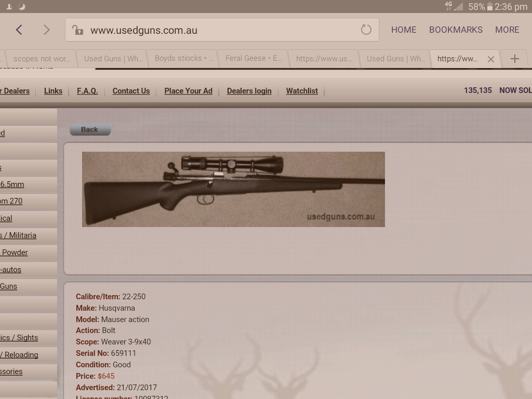Tap the browser forward arrow
The width and height of the screenshot is (532, 399).
(x=47, y=30)
